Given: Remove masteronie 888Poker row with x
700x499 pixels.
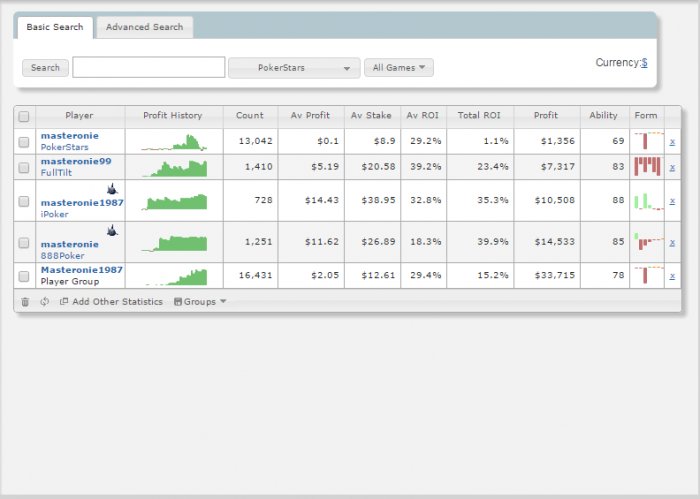Looking at the screenshot, I should point(672,243).
